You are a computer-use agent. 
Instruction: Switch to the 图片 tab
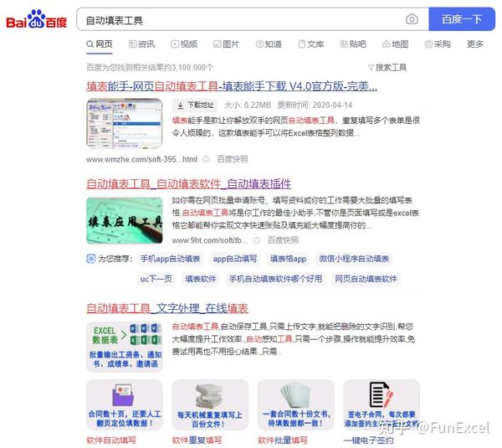(x=227, y=44)
